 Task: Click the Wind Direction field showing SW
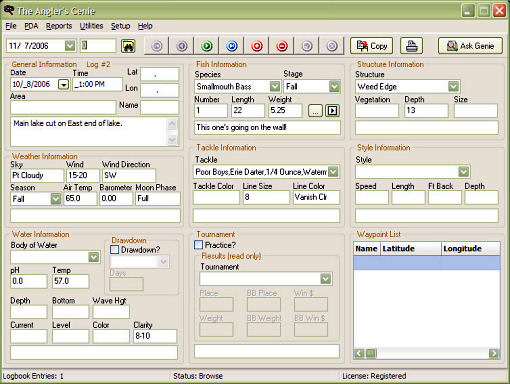point(129,175)
